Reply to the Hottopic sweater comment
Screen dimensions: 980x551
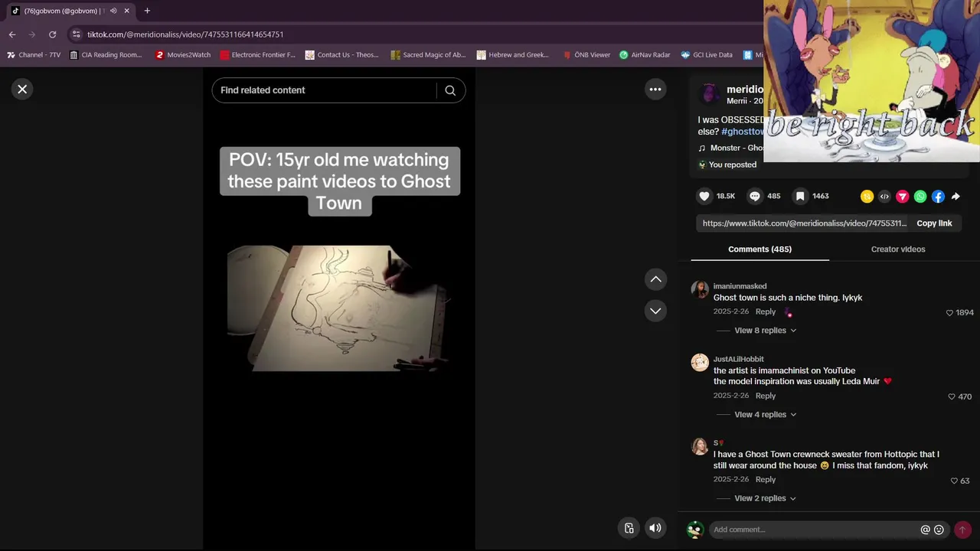(766, 479)
